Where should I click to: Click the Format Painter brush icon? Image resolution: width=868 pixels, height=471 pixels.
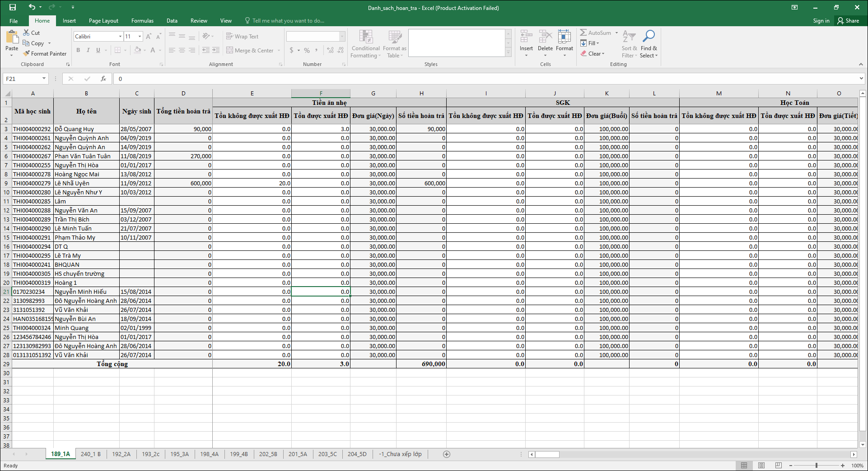[x=27, y=53]
